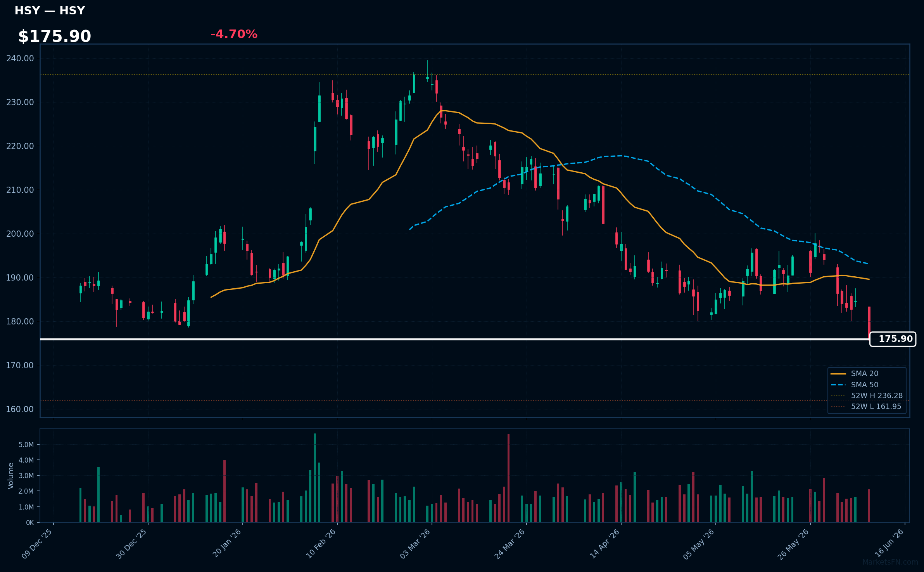
Task: Click the 20 Jan '26 date label
Action: pyautogui.click(x=227, y=544)
